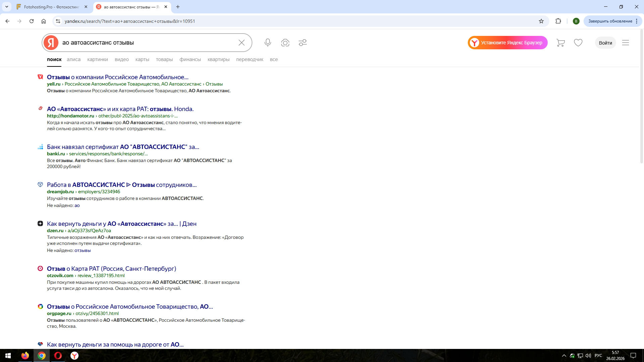Image resolution: width=644 pixels, height=362 pixels.
Task: Open otzovik 'Отзыв о Карта РАТ' result
Action: tap(111, 269)
